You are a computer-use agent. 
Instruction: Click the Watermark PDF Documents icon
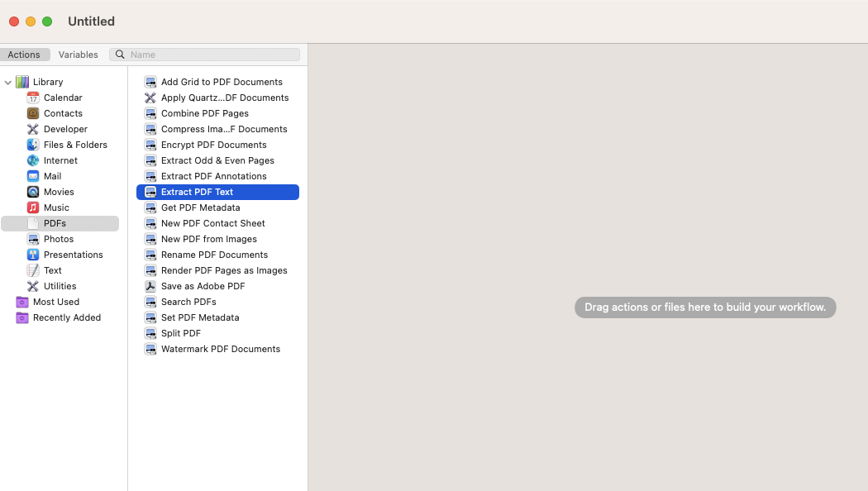pyautogui.click(x=150, y=349)
